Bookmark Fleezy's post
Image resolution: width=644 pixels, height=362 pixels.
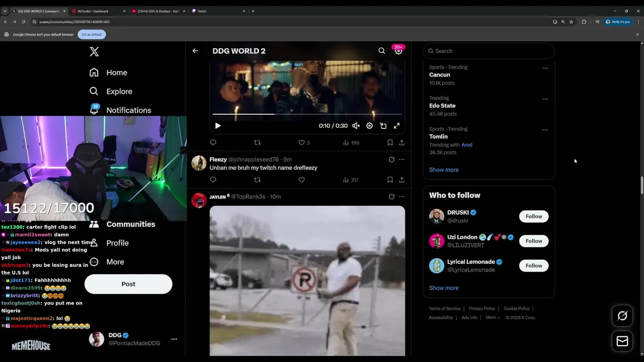pyautogui.click(x=390, y=179)
